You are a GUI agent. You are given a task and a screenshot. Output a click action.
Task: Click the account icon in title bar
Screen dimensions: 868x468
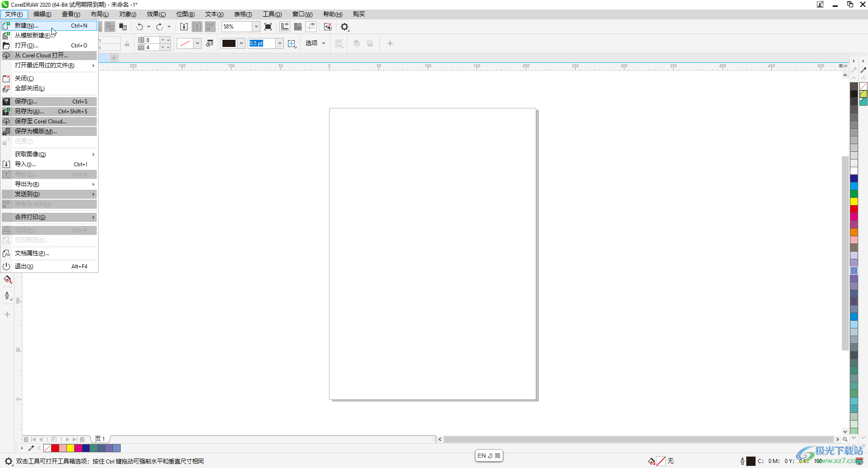point(820,5)
